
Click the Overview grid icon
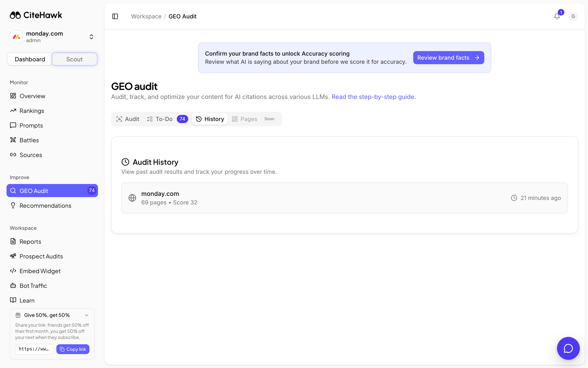13,96
